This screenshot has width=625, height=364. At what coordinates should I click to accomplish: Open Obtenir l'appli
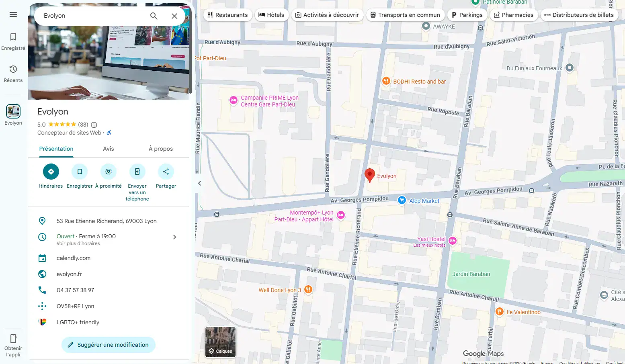point(13,346)
